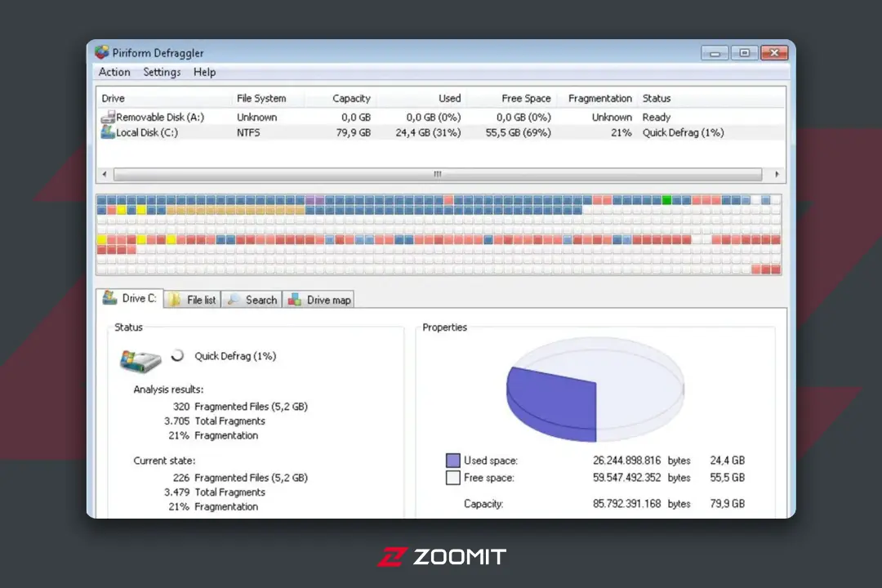Click the hard drive icon in Status
Image resolution: width=882 pixels, height=588 pixels.
tap(140, 360)
